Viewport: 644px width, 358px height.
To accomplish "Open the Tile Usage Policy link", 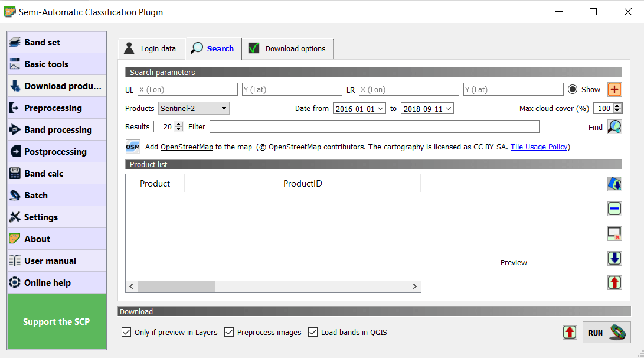I will click(x=539, y=147).
